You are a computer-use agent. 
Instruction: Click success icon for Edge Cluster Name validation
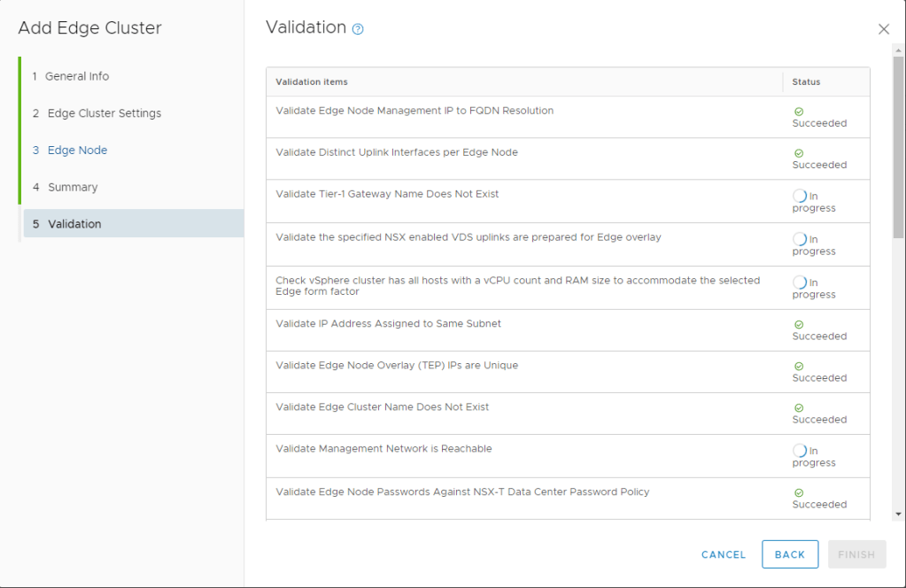[x=799, y=408]
